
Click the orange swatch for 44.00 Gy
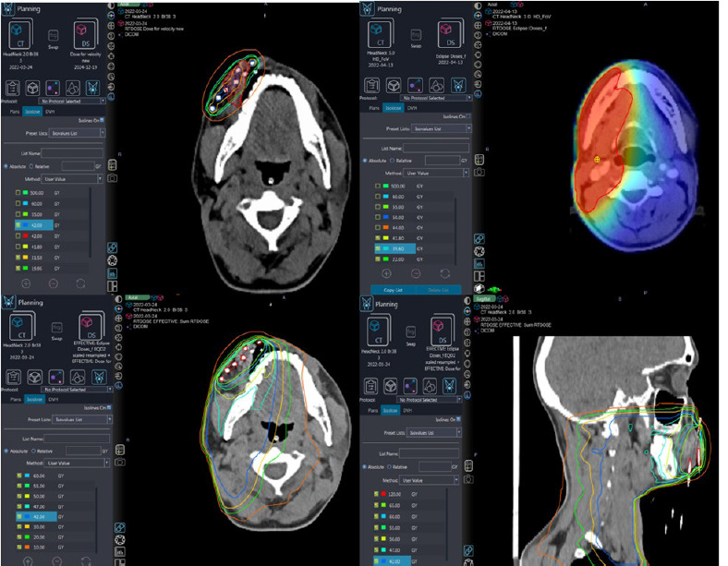[x=386, y=224]
